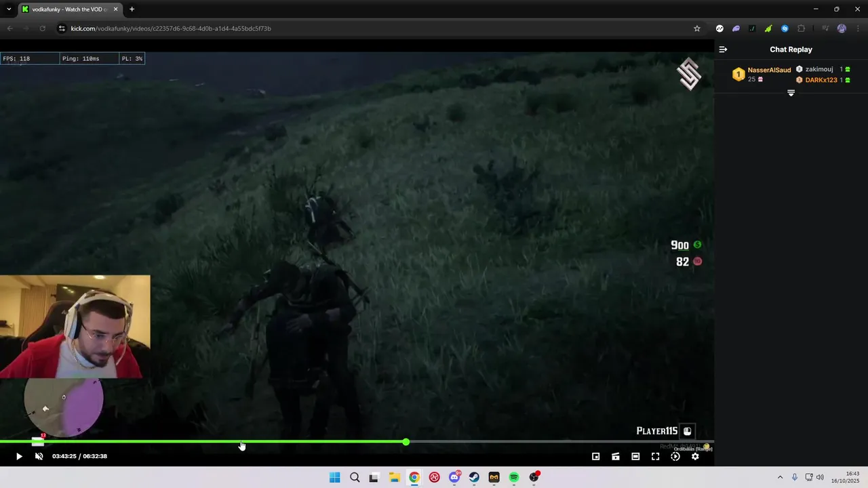Open the Shazam extension
Screen dimensions: 868x488
tap(785, 28)
